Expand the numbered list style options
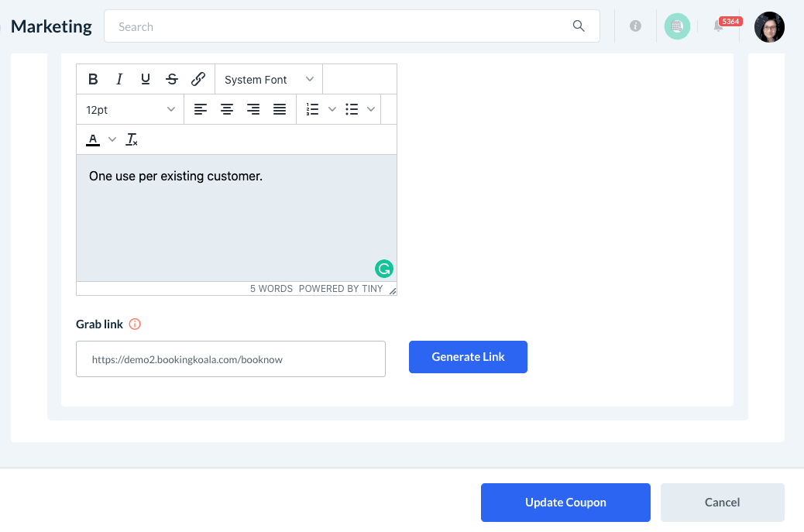804x532 pixels. 332,109
